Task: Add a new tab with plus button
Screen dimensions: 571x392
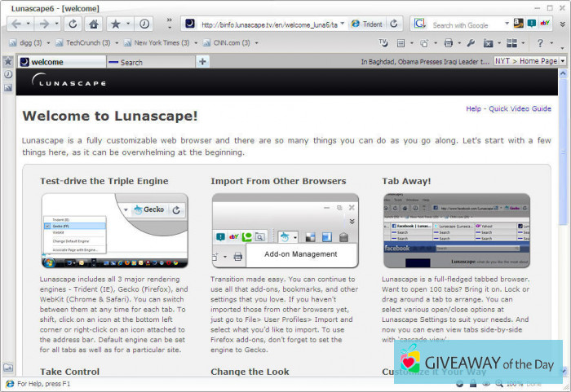Action: 202,61
